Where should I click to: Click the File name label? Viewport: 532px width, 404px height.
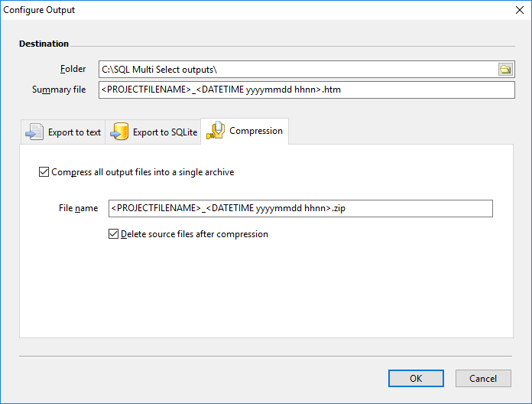(x=78, y=208)
